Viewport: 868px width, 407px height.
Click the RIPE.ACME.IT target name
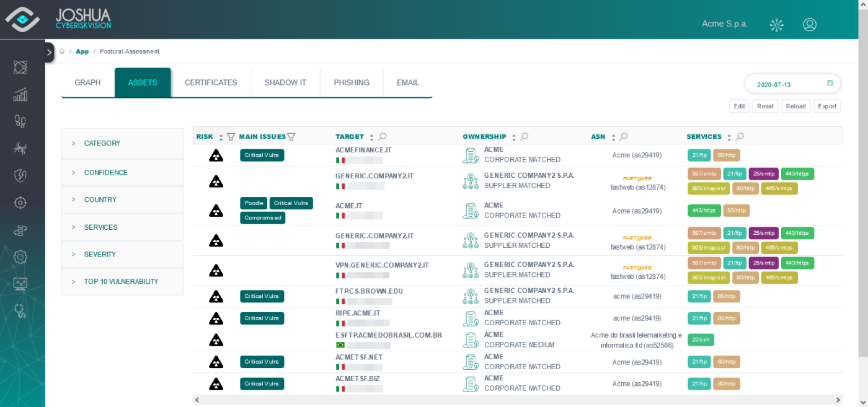(358, 313)
